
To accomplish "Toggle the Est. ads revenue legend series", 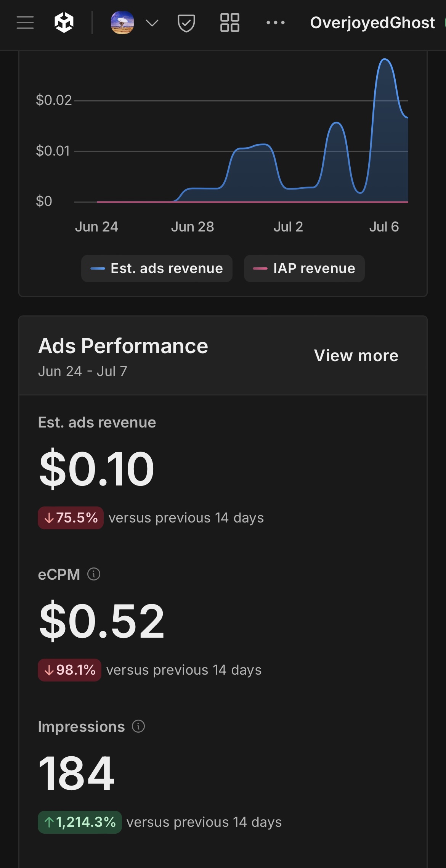I will tap(157, 268).
